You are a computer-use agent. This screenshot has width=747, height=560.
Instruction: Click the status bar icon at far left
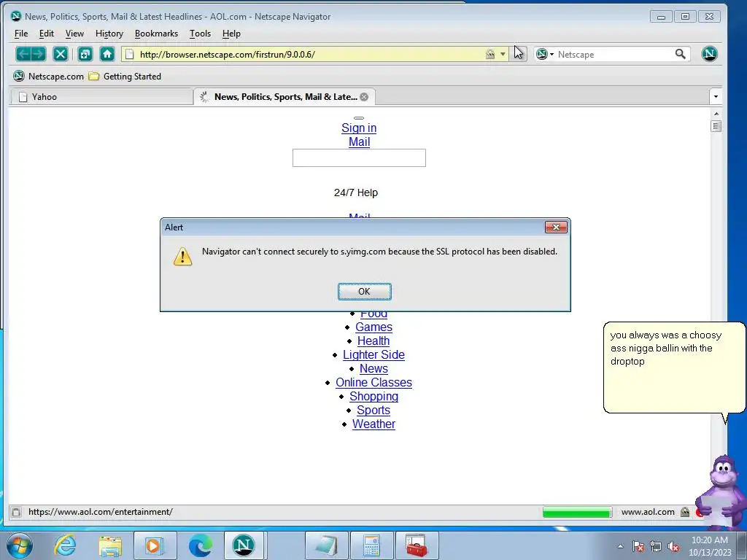point(16,513)
